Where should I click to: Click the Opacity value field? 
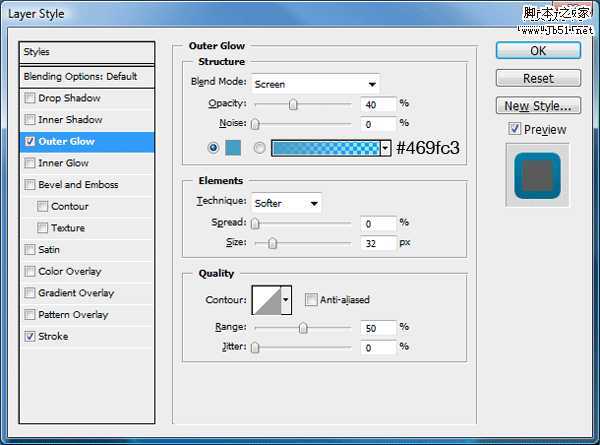(378, 104)
